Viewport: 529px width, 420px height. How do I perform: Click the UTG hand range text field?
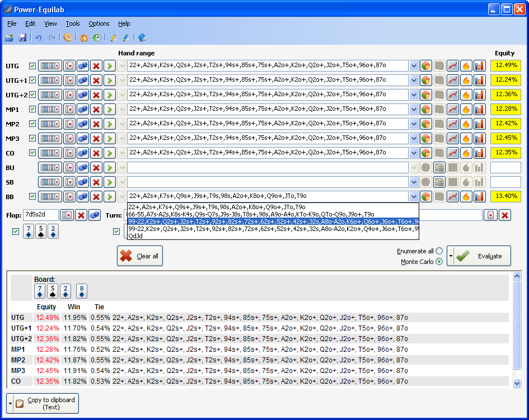268,66
